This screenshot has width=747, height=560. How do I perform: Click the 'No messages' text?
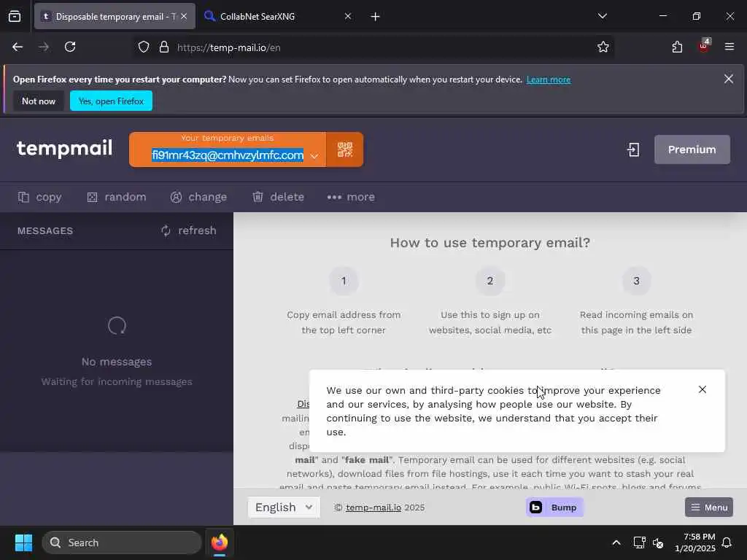pos(117,362)
